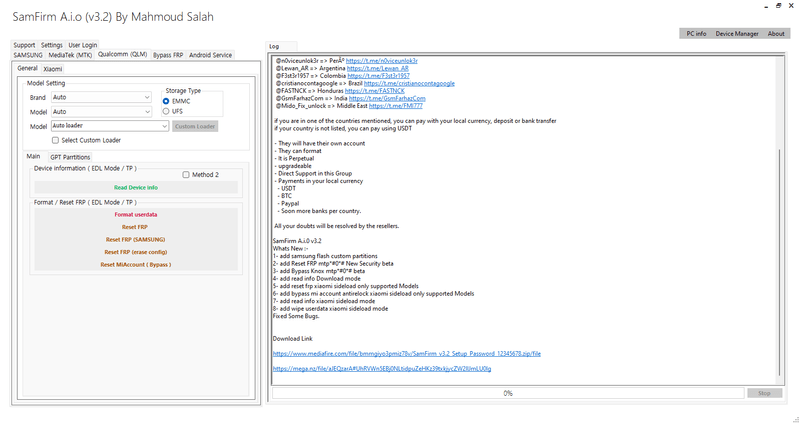The width and height of the screenshot is (800, 423).
Task: Open the mega.nz download link
Action: pos(382,368)
